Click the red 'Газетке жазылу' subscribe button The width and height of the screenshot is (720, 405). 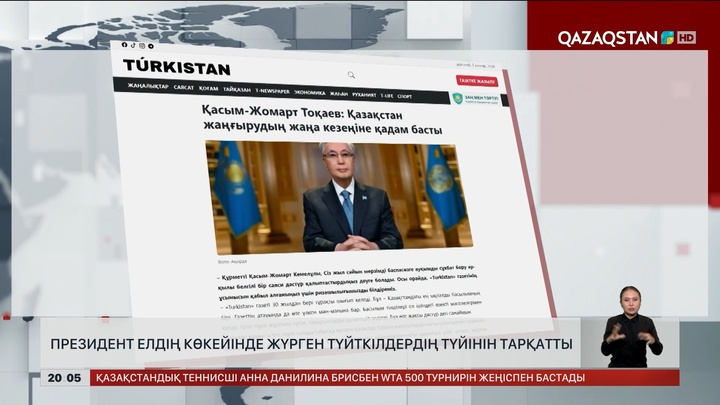coord(477,81)
